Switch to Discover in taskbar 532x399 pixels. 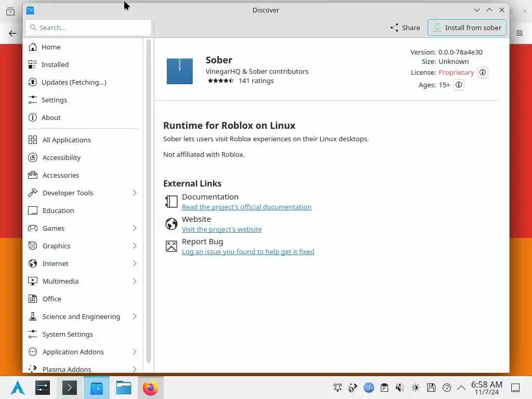click(x=96, y=388)
